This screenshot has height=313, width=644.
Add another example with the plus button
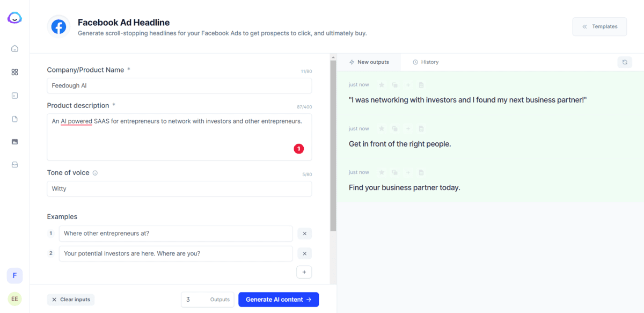304,272
